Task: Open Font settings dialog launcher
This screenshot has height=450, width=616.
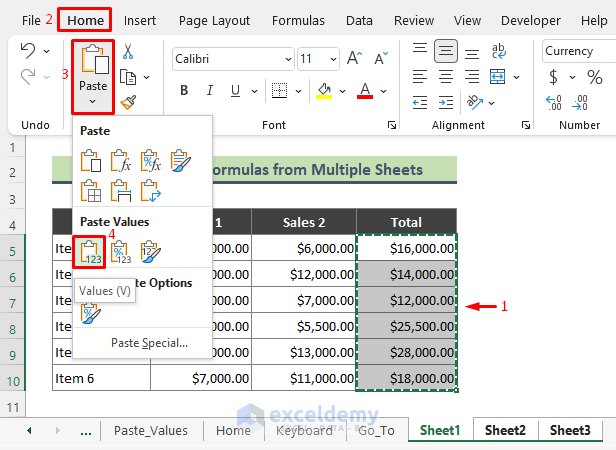Action: tap(392, 125)
